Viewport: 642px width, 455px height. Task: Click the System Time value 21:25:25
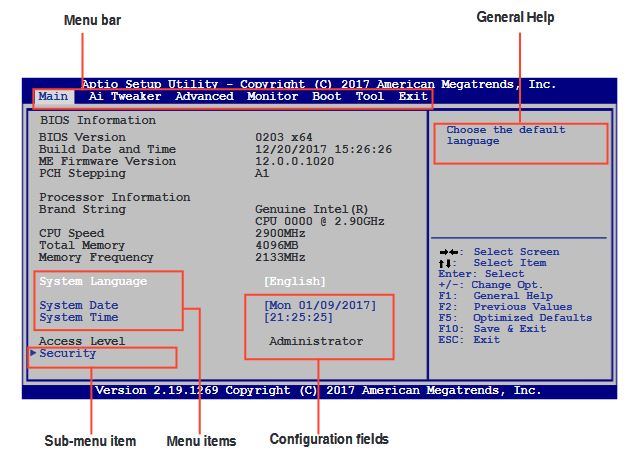tap(298, 318)
